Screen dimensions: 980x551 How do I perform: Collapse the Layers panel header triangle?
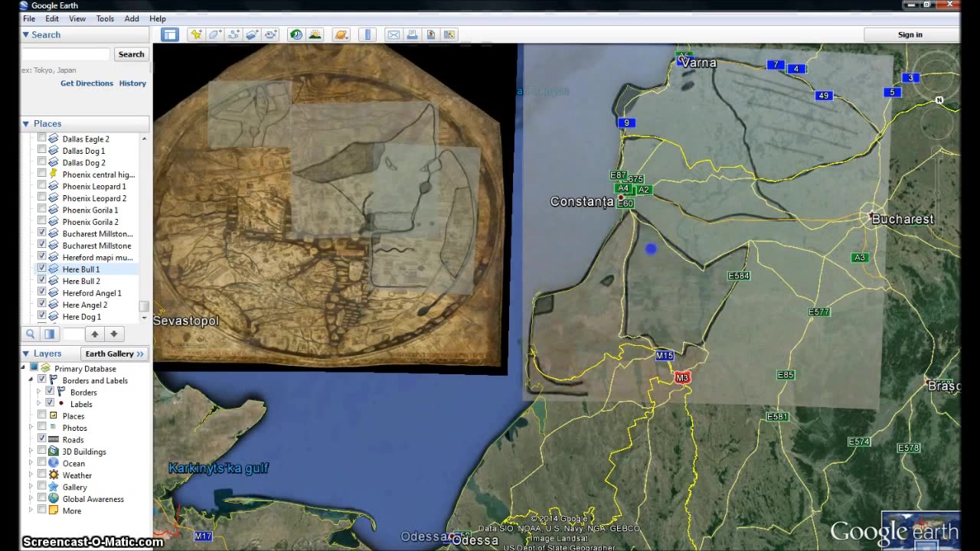click(x=25, y=354)
